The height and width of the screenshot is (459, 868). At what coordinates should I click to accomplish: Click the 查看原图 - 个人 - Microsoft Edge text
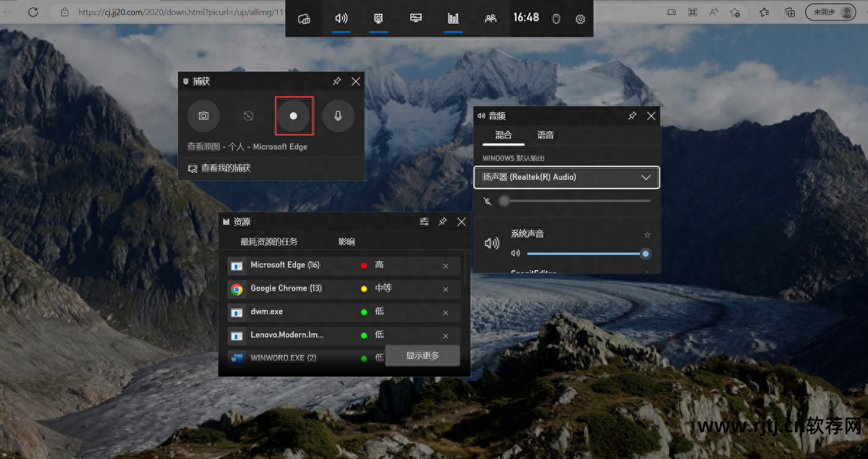pos(247,147)
